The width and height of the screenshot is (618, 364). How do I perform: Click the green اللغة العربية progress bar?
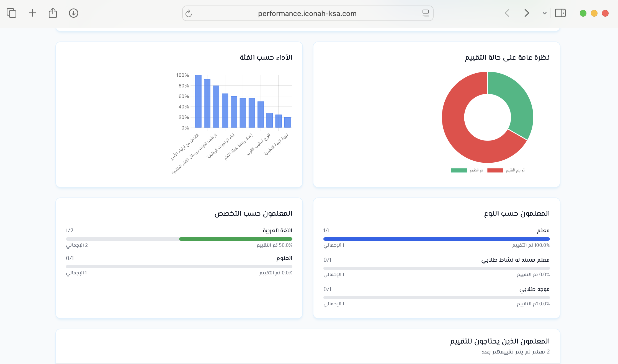coord(236,239)
